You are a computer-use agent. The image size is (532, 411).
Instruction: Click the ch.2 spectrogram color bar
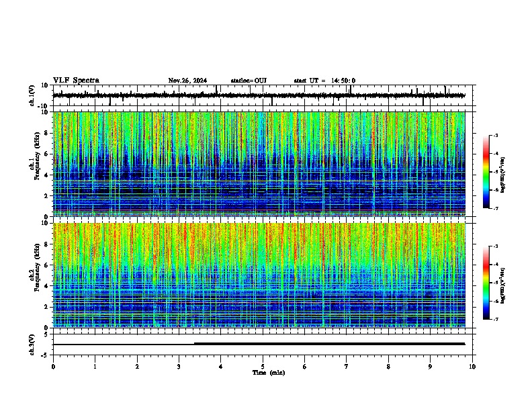486,283
